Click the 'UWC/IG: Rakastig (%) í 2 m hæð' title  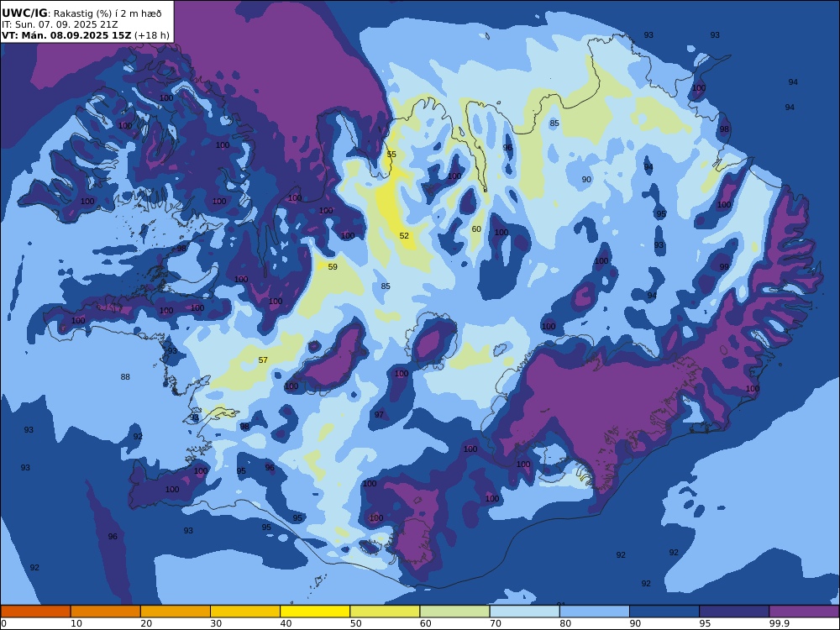[x=81, y=13]
